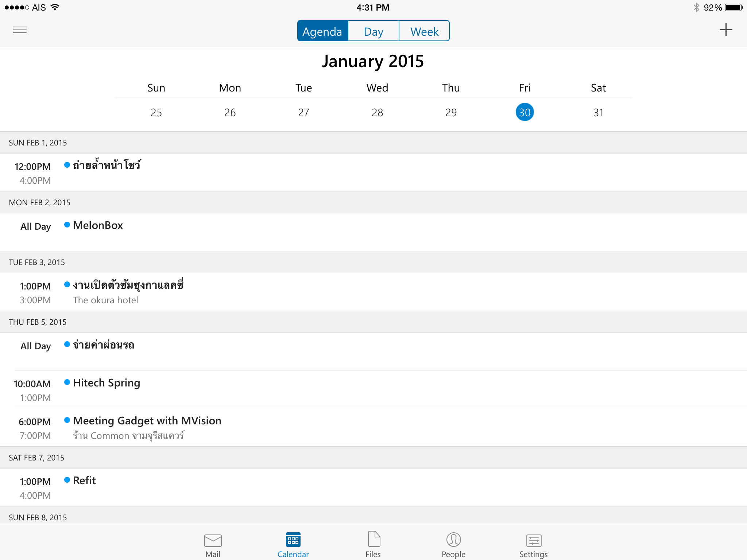Screen dimensions: 747x560
Task: Open the hamburger menu icon
Action: click(x=20, y=30)
